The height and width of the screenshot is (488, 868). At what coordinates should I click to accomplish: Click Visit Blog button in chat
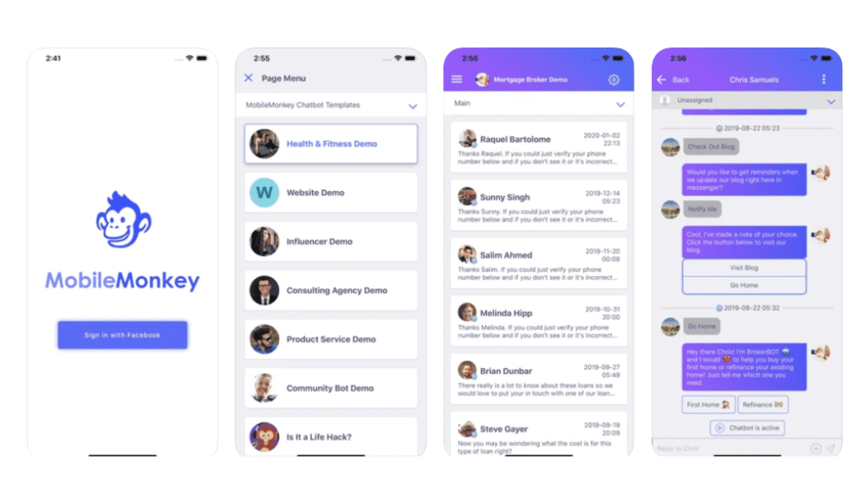[745, 268]
